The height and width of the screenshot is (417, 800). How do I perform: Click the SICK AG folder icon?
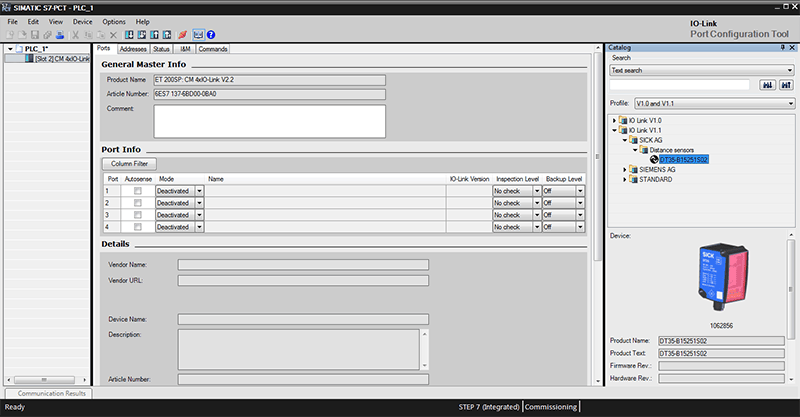pyautogui.click(x=633, y=140)
